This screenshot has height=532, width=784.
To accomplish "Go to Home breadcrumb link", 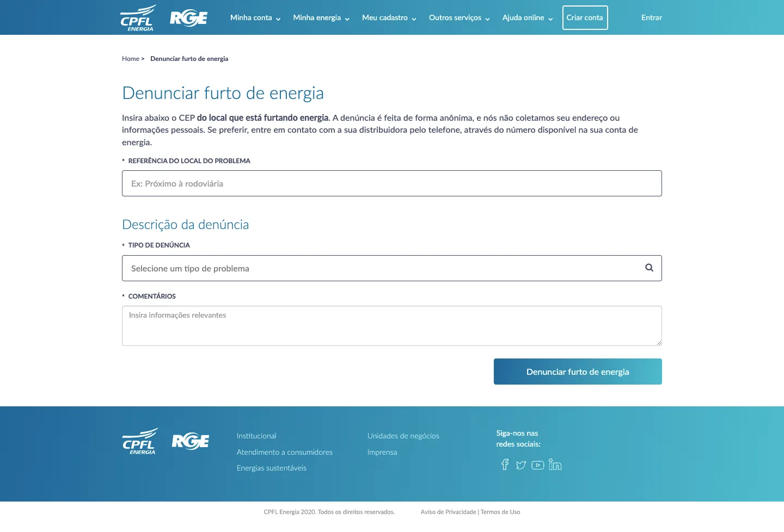I will pyautogui.click(x=131, y=59).
